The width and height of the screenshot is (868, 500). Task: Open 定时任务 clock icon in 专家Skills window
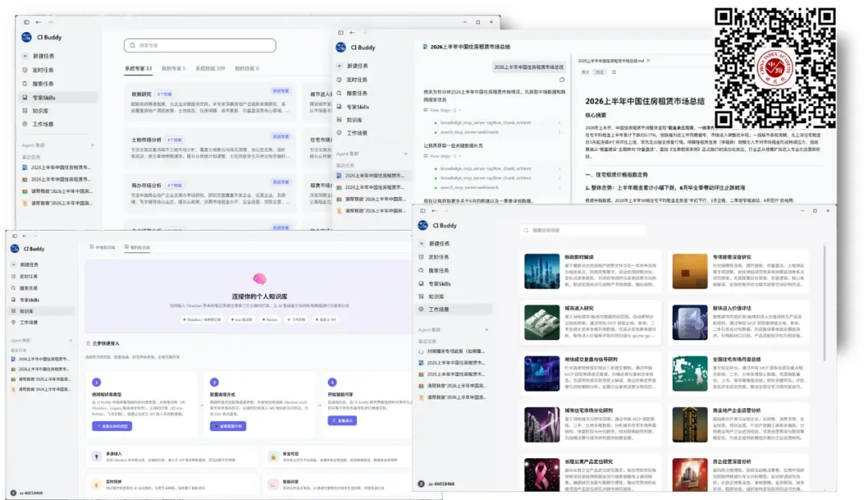pyautogui.click(x=25, y=70)
